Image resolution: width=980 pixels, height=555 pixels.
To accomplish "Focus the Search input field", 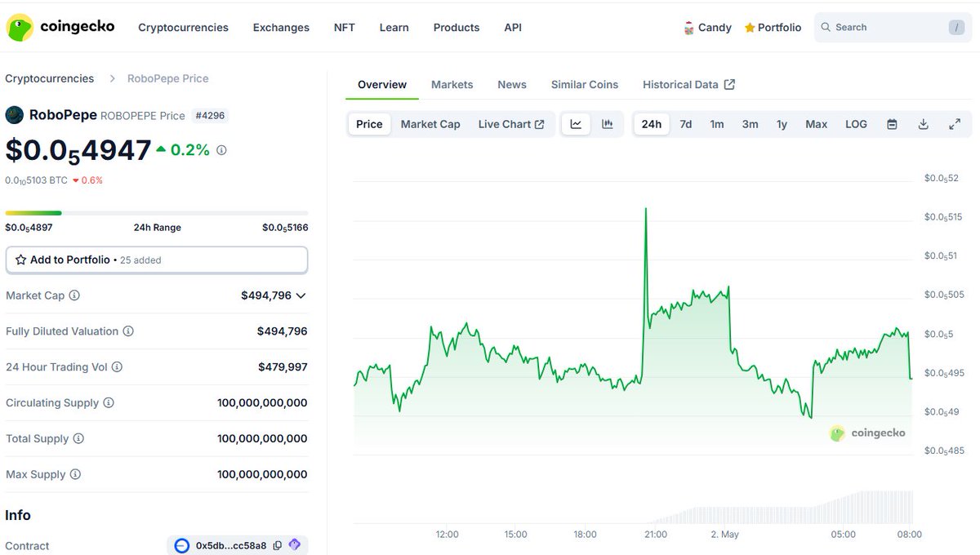I will pos(893,28).
